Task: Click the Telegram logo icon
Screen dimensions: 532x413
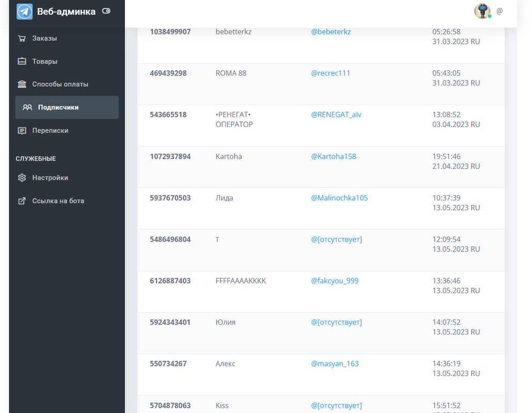Action: click(x=24, y=11)
